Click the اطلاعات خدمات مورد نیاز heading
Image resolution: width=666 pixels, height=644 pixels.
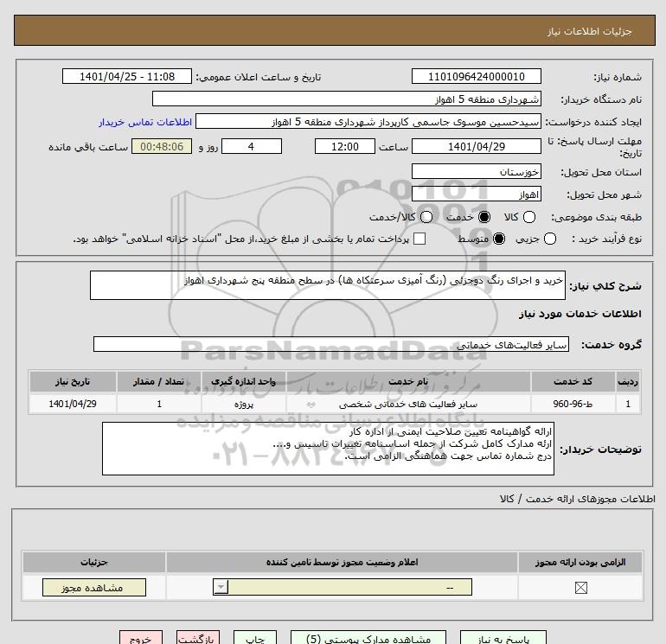[580, 314]
